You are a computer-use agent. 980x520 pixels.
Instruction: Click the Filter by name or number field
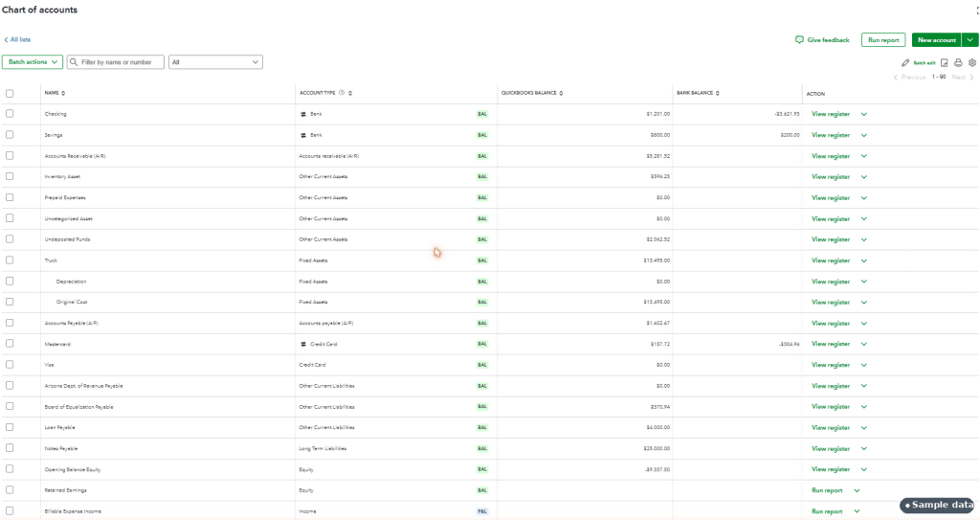pyautogui.click(x=116, y=62)
